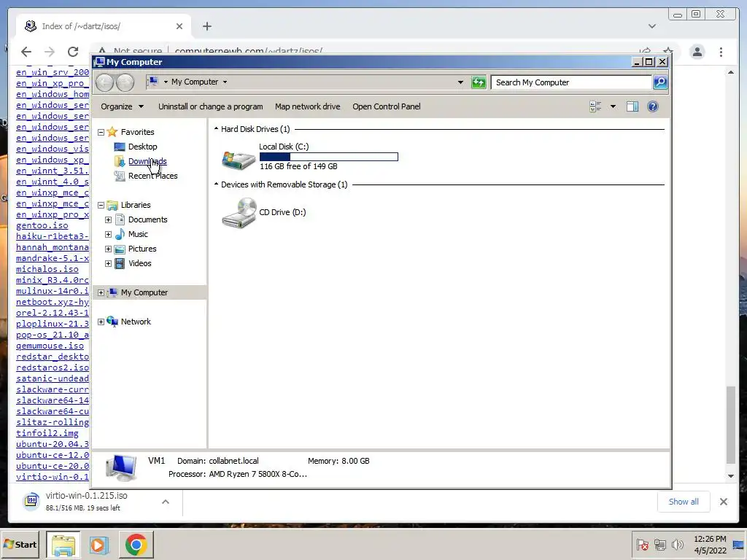Click the Start button
This screenshot has width=747, height=560.
click(x=20, y=544)
